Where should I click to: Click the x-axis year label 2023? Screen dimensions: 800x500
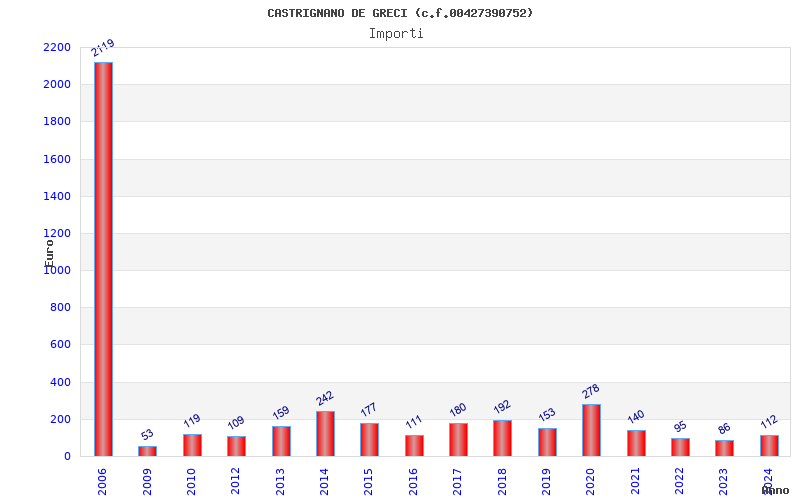tap(723, 482)
